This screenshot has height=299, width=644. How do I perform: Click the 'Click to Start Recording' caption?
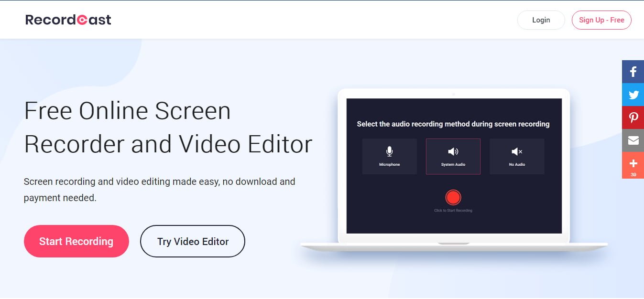(x=453, y=211)
